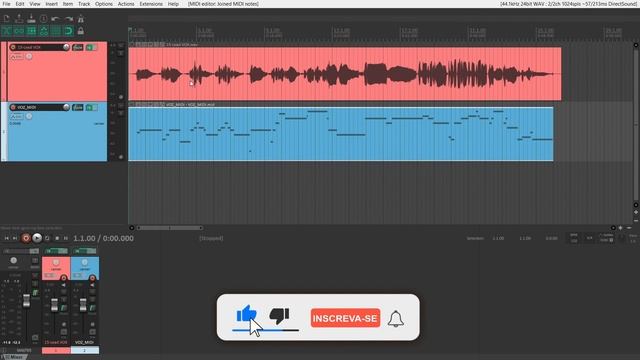The image size is (640, 360).
Task: Click the Save Project toolbar icon
Action: coord(31,19)
